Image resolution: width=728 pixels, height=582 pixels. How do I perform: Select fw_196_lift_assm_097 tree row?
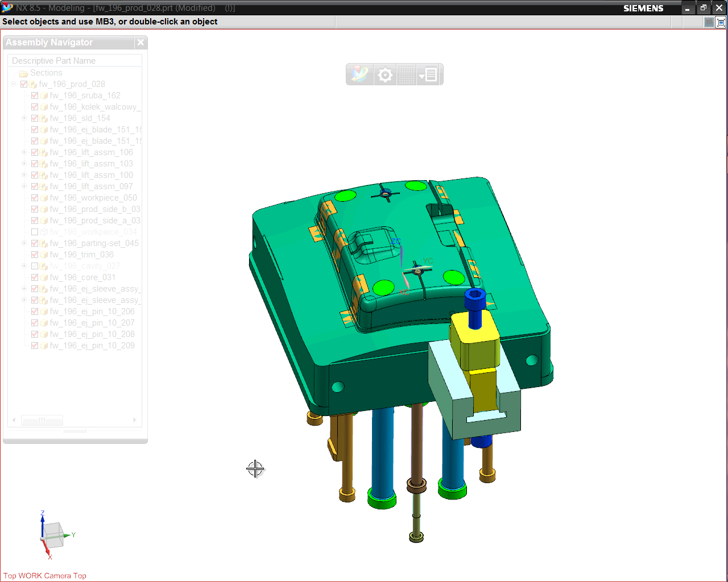click(x=91, y=186)
